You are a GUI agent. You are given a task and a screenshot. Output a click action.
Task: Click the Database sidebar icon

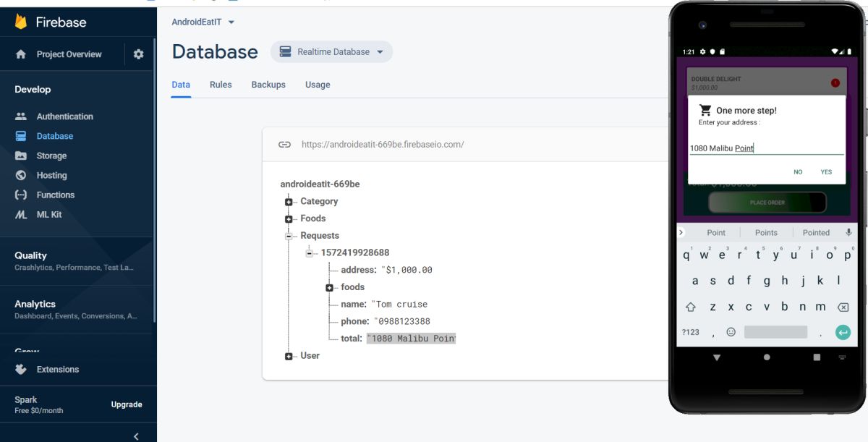click(x=21, y=136)
